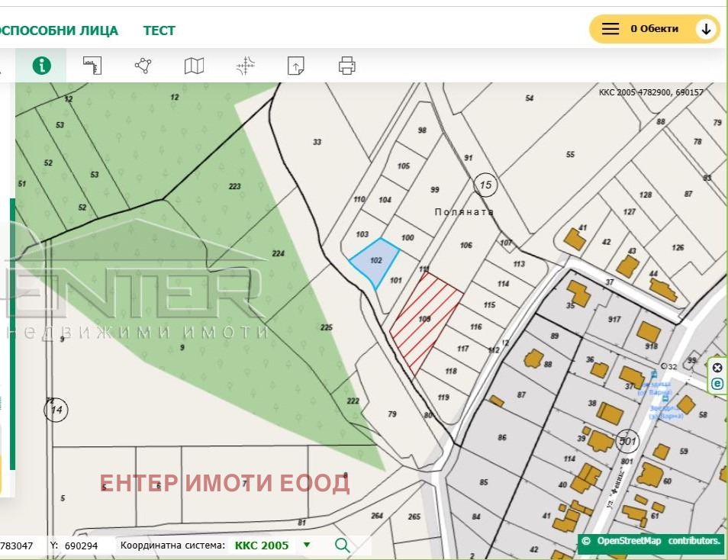
Task: Click parcel number 101
Action: [395, 280]
